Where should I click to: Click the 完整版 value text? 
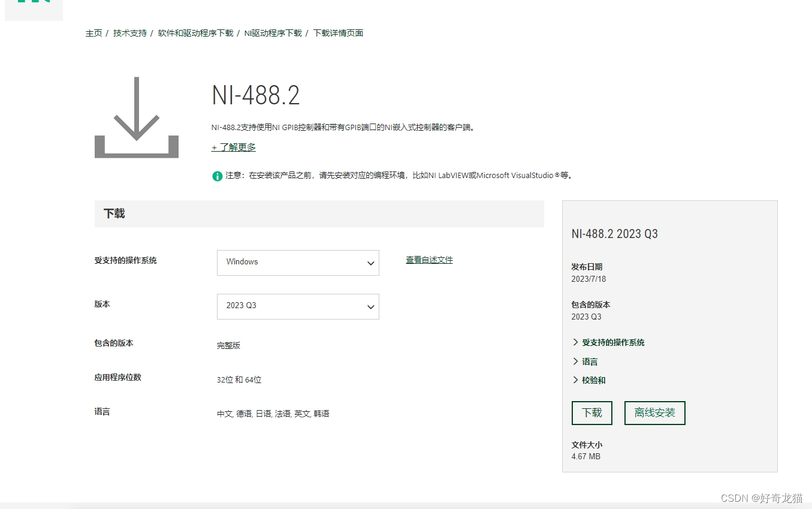pos(229,345)
